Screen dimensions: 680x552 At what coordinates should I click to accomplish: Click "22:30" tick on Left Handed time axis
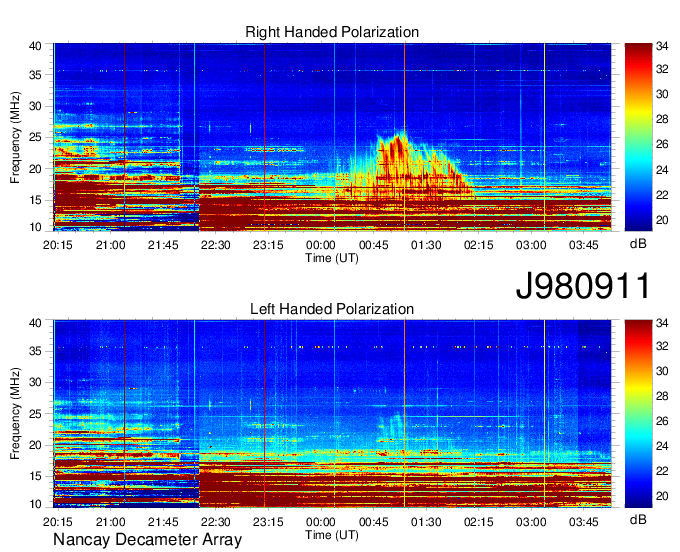coord(216,522)
